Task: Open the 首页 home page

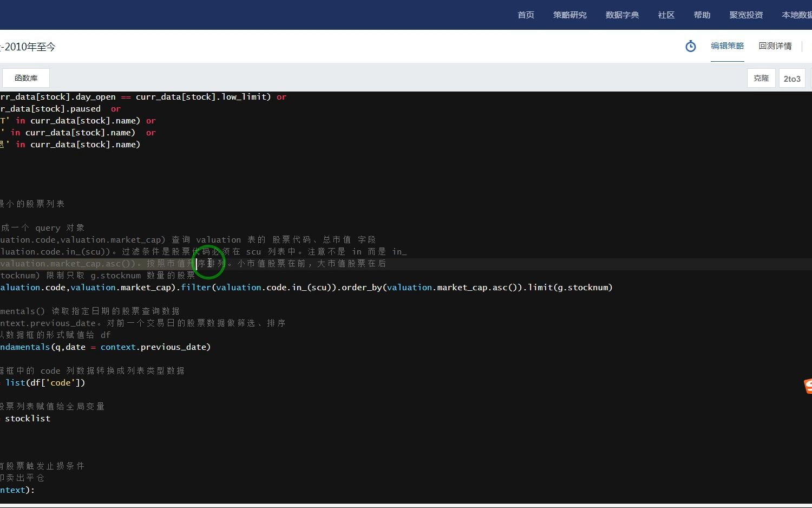Action: coord(526,15)
